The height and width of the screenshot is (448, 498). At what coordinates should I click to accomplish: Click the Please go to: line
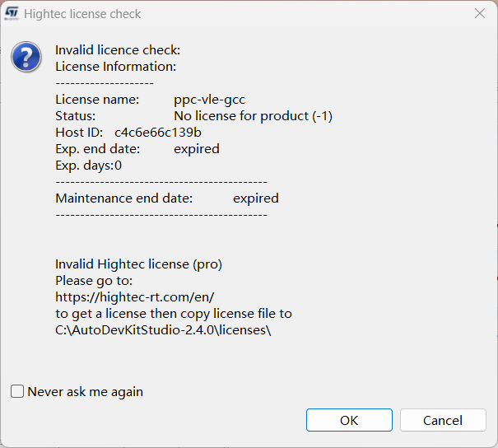94,281
